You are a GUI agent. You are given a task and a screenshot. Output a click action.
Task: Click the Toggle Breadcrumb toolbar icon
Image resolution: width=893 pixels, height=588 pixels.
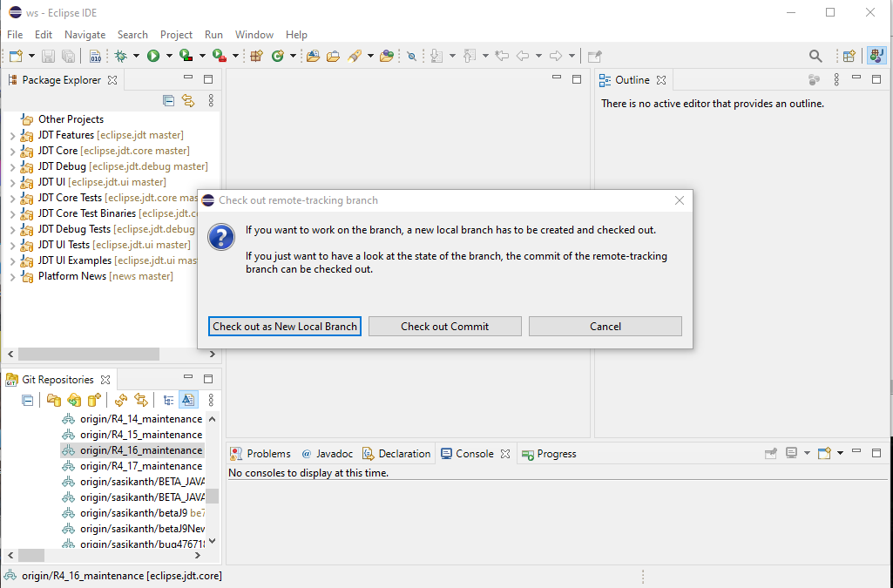412,56
